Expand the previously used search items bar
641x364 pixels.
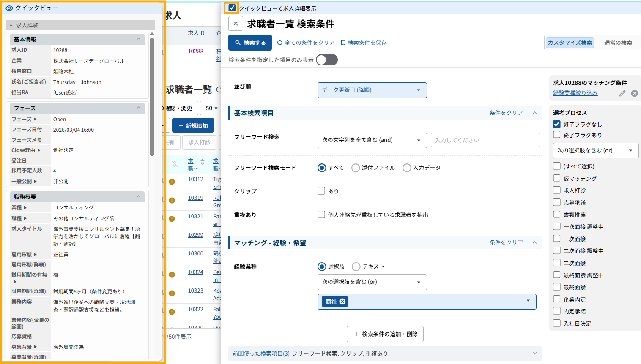[x=534, y=353]
